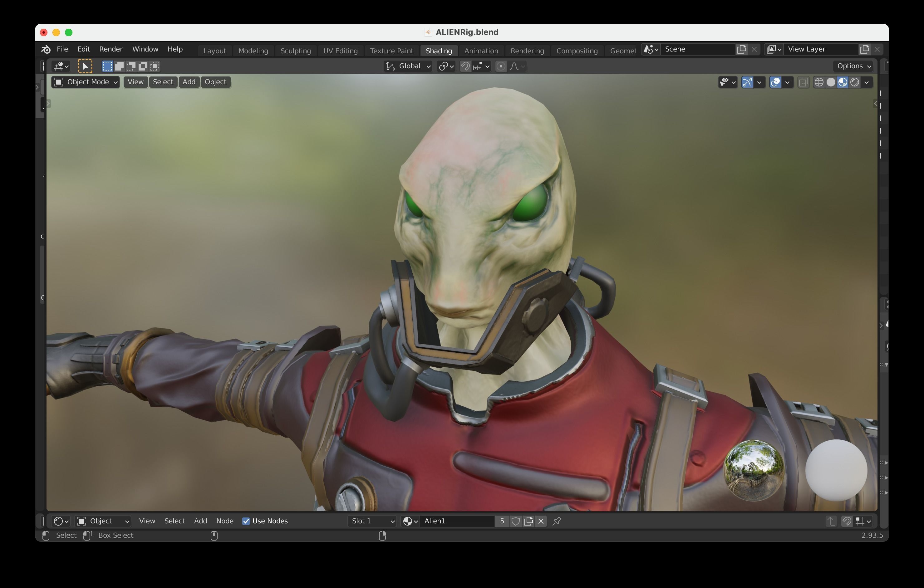Open the Help menu
Viewport: 924px width, 588px height.
175,49
